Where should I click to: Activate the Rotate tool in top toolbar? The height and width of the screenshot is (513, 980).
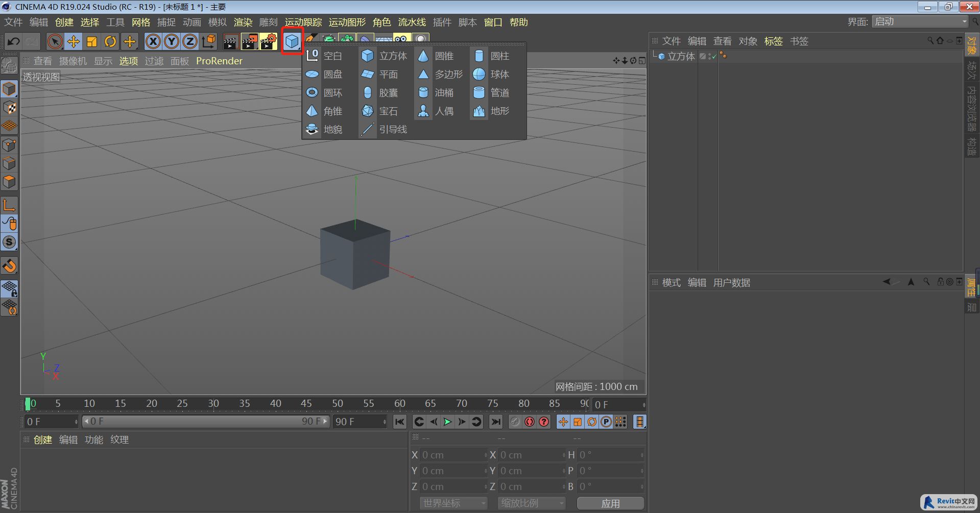110,41
